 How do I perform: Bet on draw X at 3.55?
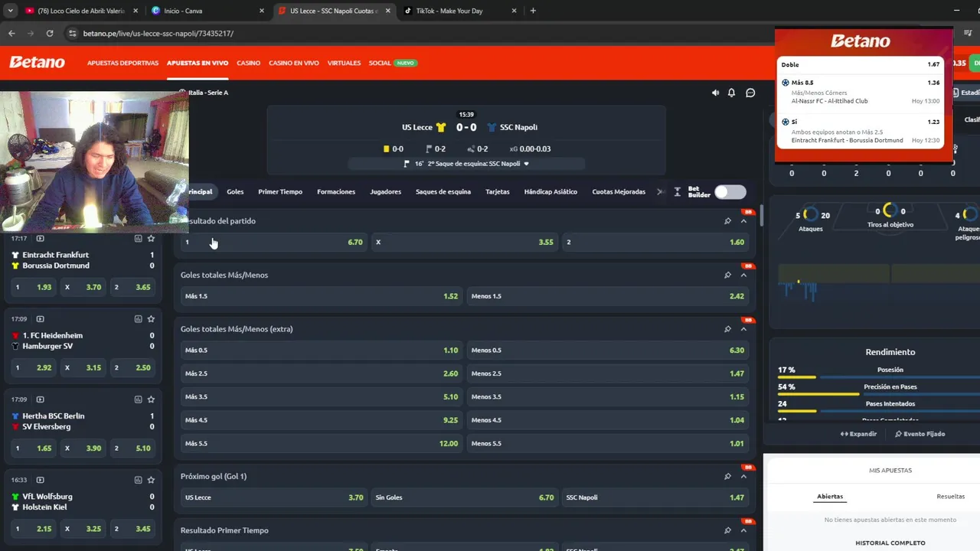tap(464, 243)
